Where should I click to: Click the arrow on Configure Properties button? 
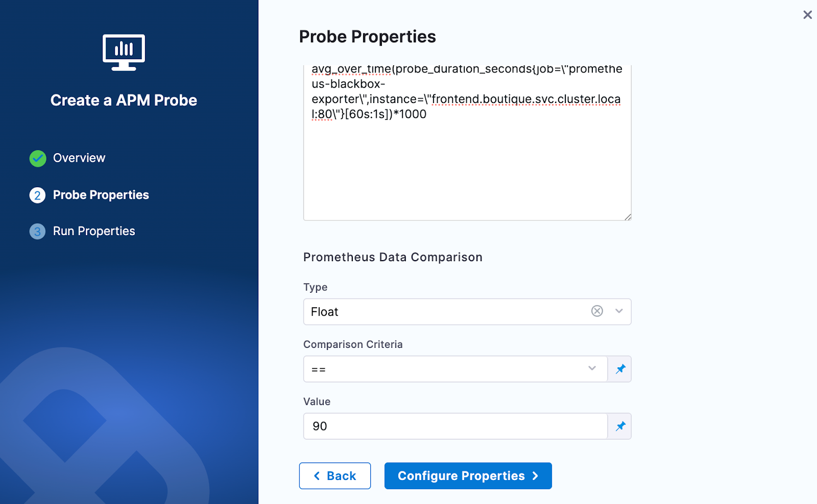(x=535, y=476)
